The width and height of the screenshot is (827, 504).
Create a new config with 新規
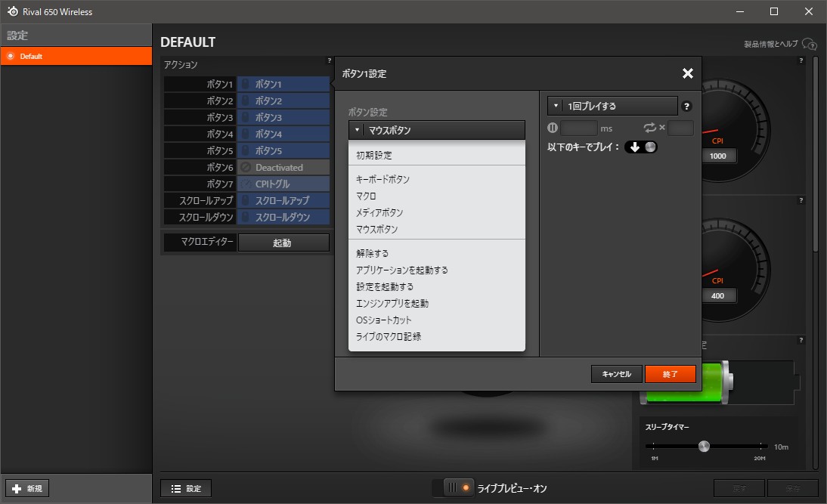(x=27, y=488)
